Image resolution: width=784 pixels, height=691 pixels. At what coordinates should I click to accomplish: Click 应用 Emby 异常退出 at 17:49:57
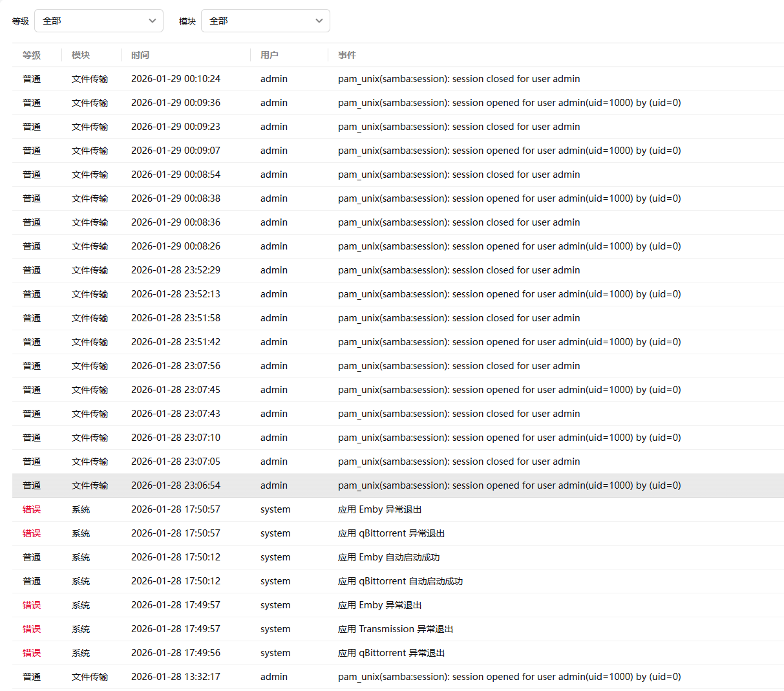(380, 605)
